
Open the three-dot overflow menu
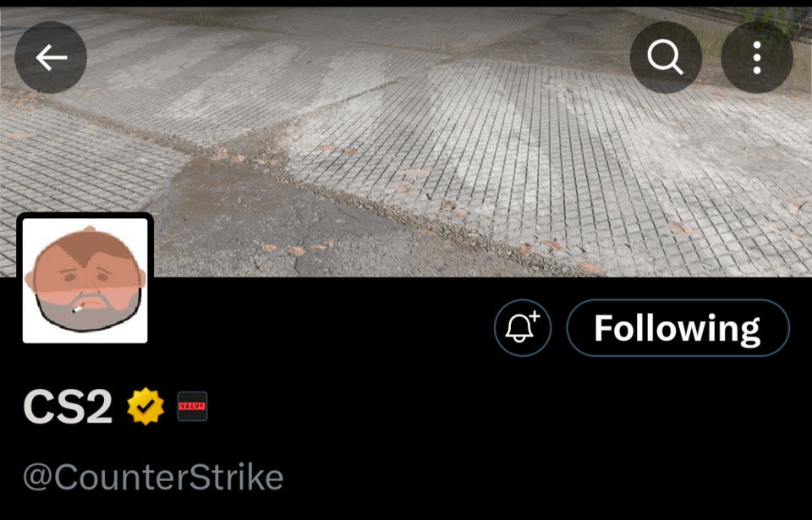[757, 57]
